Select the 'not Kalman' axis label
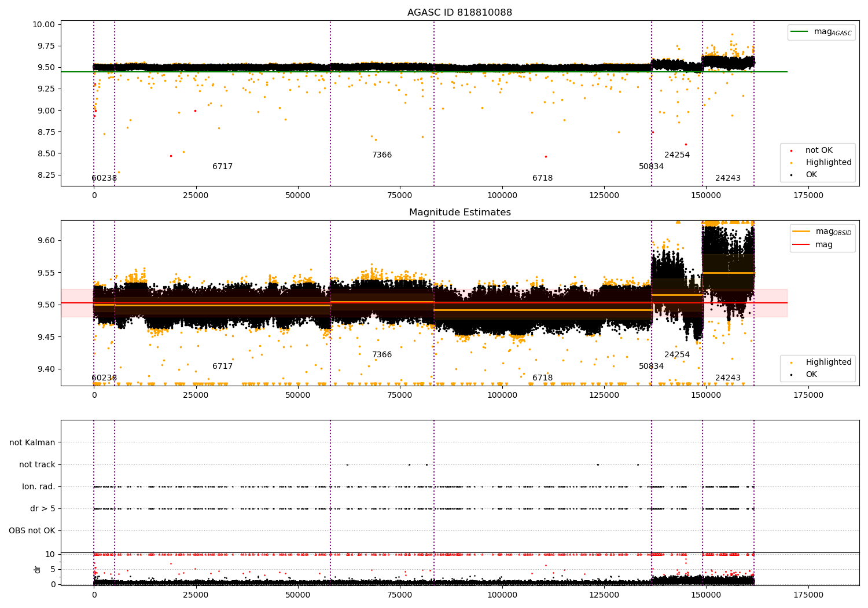The width and height of the screenshot is (868, 608). coord(32,443)
